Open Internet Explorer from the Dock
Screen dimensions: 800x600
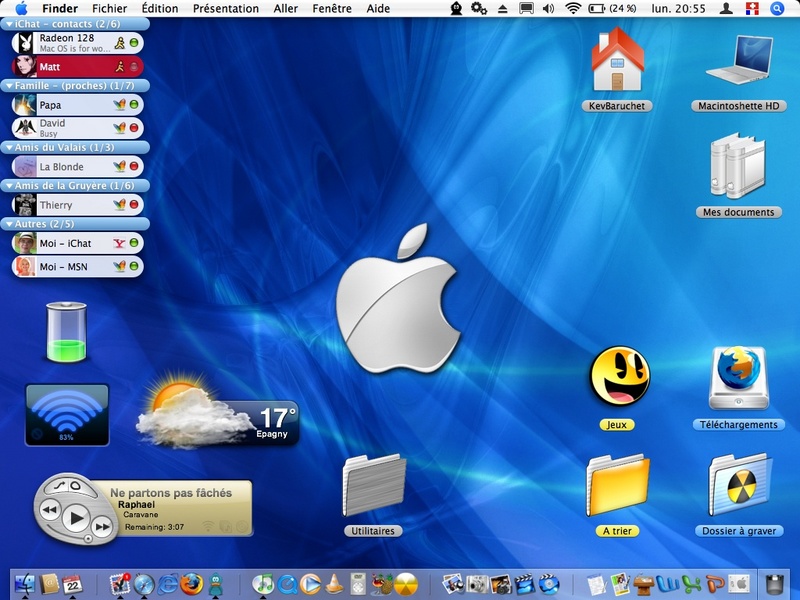(x=168, y=584)
